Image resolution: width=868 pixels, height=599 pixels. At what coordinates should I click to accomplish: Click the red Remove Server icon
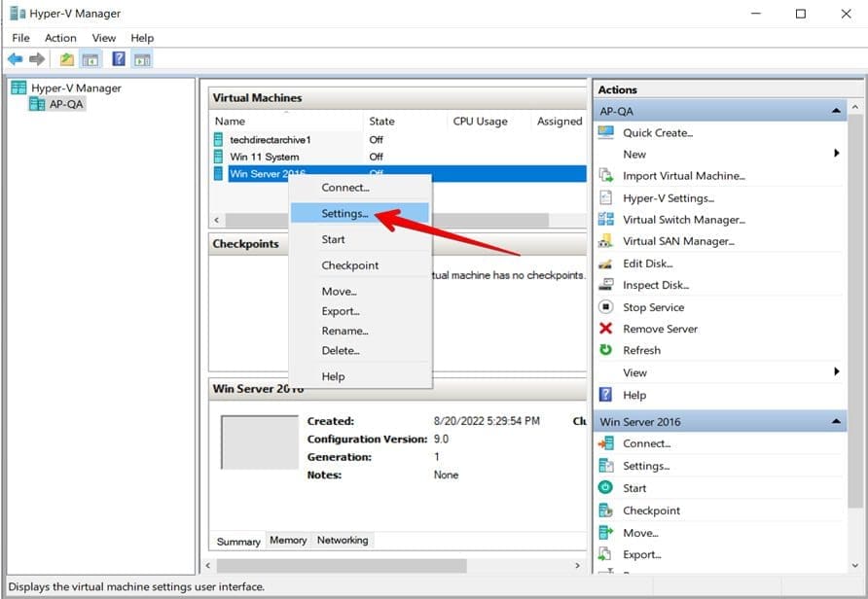(606, 329)
